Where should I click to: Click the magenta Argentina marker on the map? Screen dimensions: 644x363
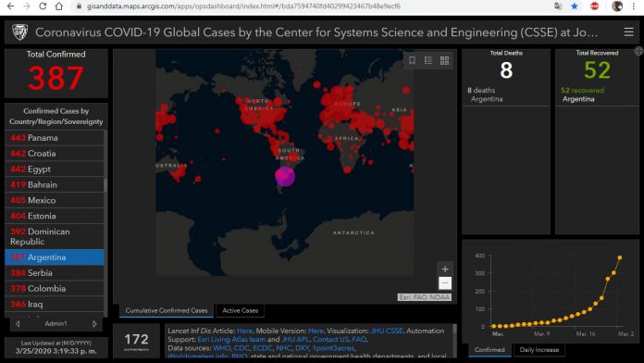point(285,176)
